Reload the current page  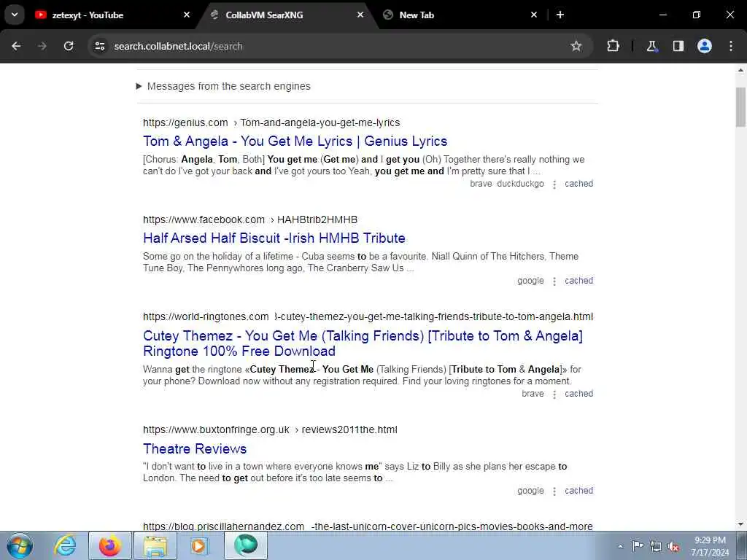(x=69, y=46)
